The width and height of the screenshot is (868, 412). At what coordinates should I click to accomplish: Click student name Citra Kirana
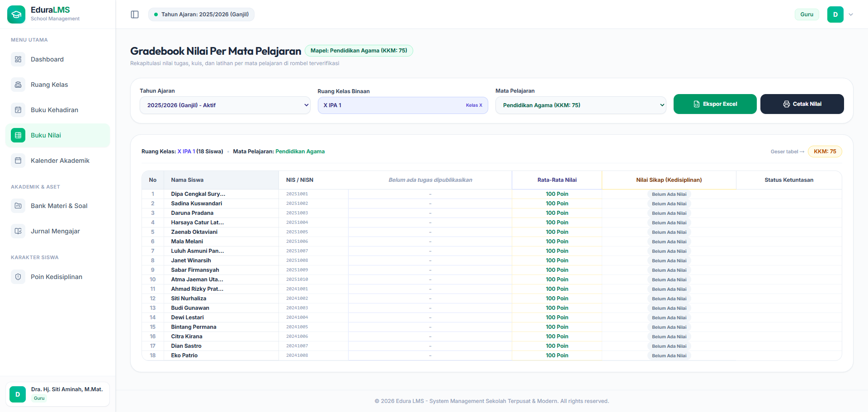(x=187, y=336)
